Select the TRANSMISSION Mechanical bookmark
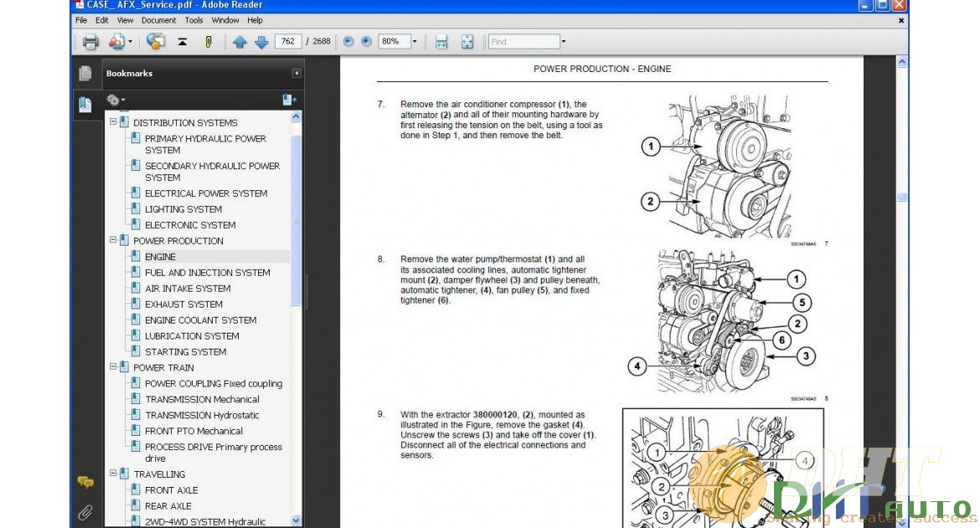The width and height of the screenshot is (980, 528). tap(203, 399)
